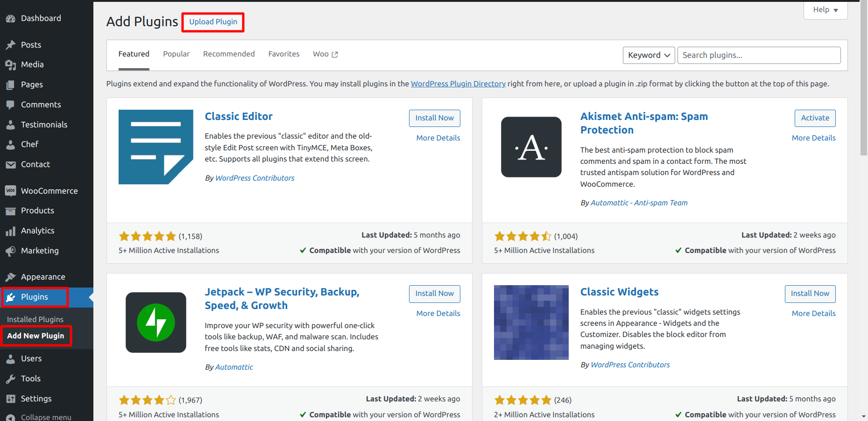868x421 pixels.
Task: Select the Recommended tab
Action: point(229,54)
